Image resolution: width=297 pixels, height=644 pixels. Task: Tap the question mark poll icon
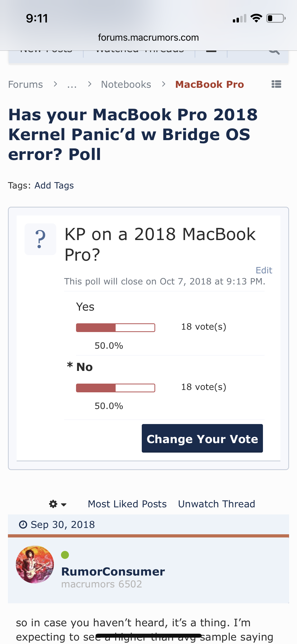tap(40, 239)
